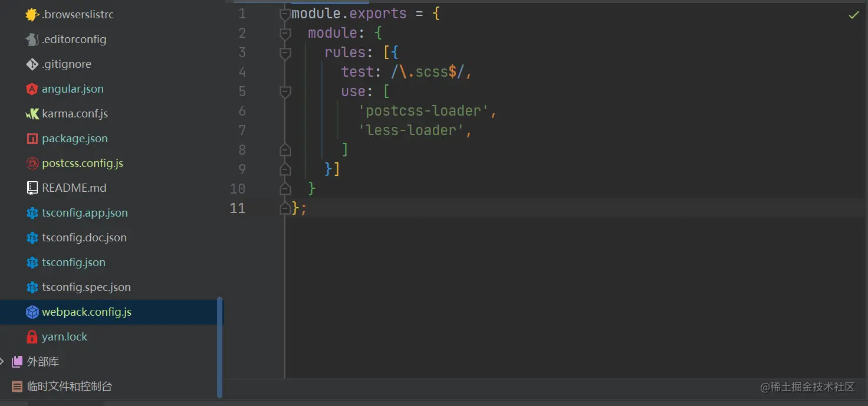Open package.json from project tree
Screen dimensions: 868x406
(x=75, y=139)
